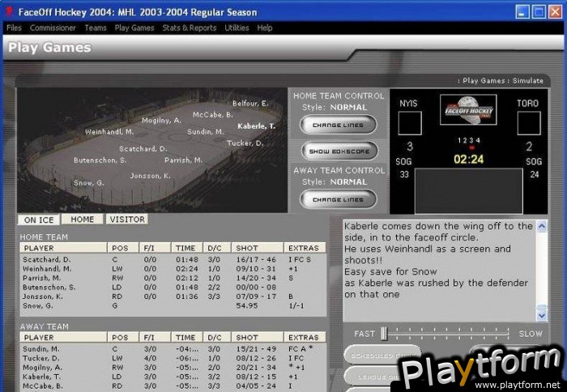Click the Scheduled Game button
The image size is (567, 392).
[382, 355]
